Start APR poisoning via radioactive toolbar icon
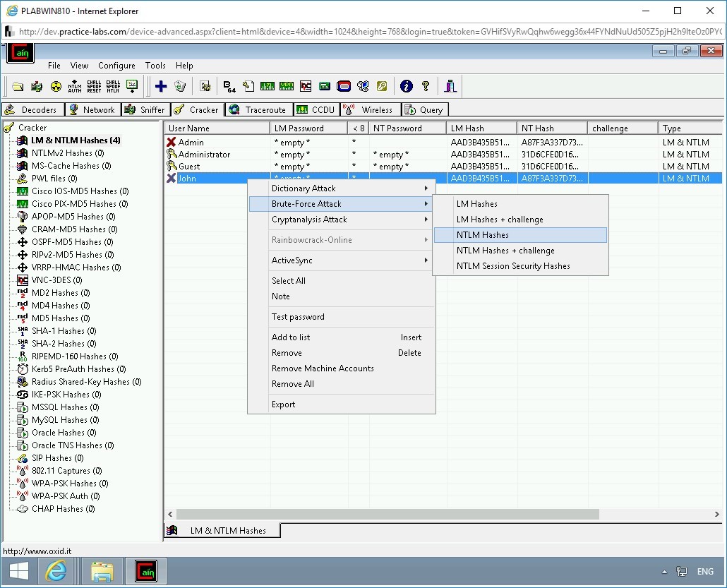 (57, 86)
